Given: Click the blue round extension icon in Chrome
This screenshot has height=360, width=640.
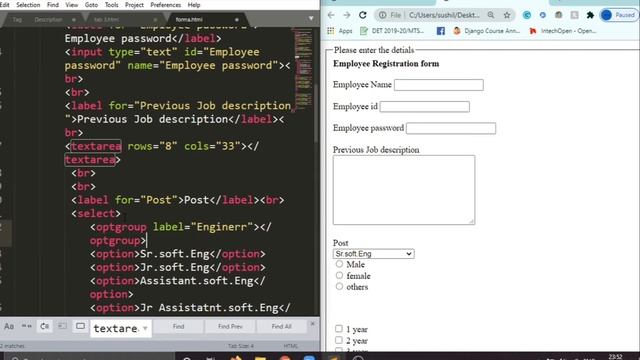Looking at the screenshot, I should 542,15.
